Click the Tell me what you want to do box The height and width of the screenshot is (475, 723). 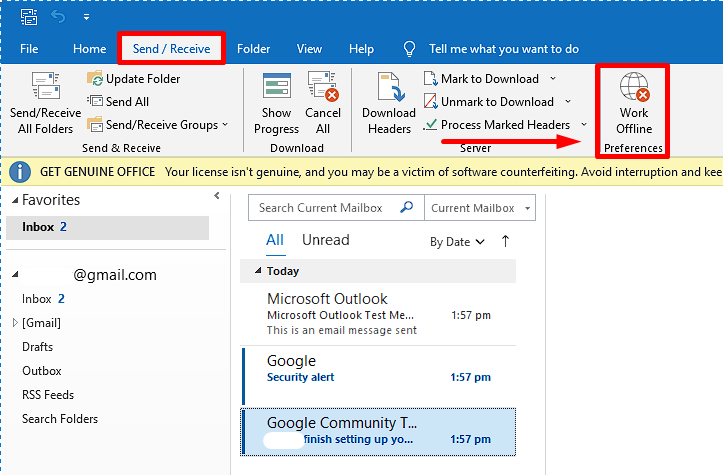504,49
